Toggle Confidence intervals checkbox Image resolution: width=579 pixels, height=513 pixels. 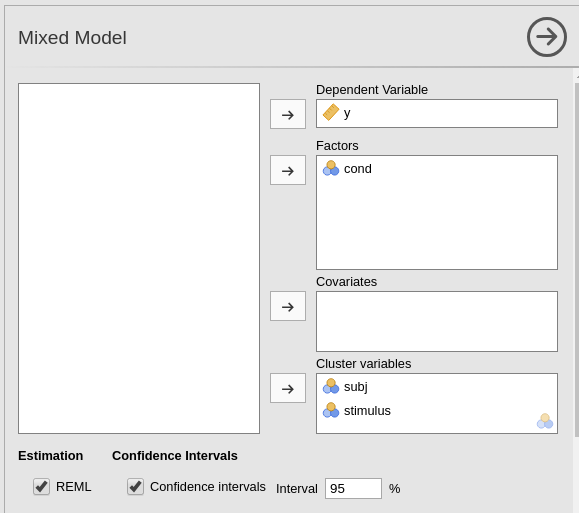(136, 486)
